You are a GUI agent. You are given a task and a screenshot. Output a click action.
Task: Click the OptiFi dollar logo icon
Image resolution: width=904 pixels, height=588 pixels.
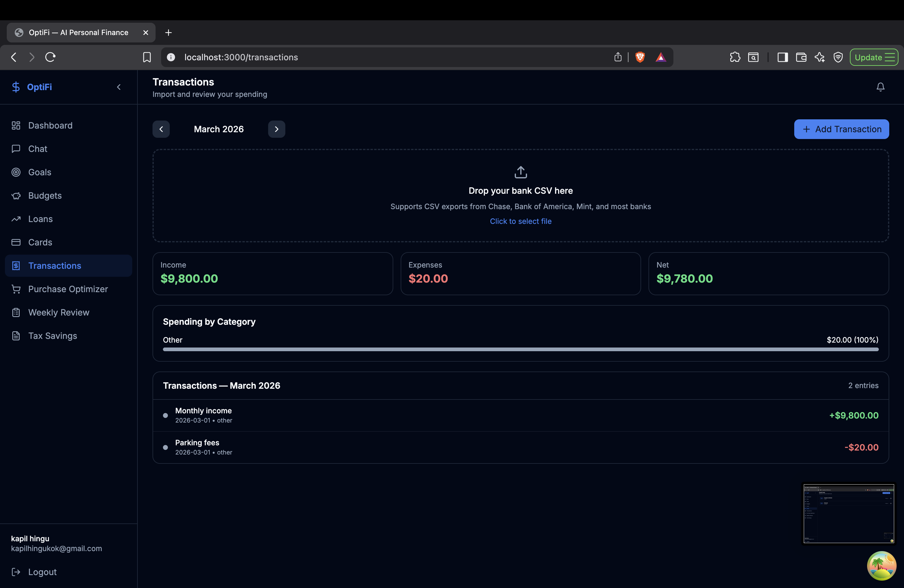tap(16, 87)
